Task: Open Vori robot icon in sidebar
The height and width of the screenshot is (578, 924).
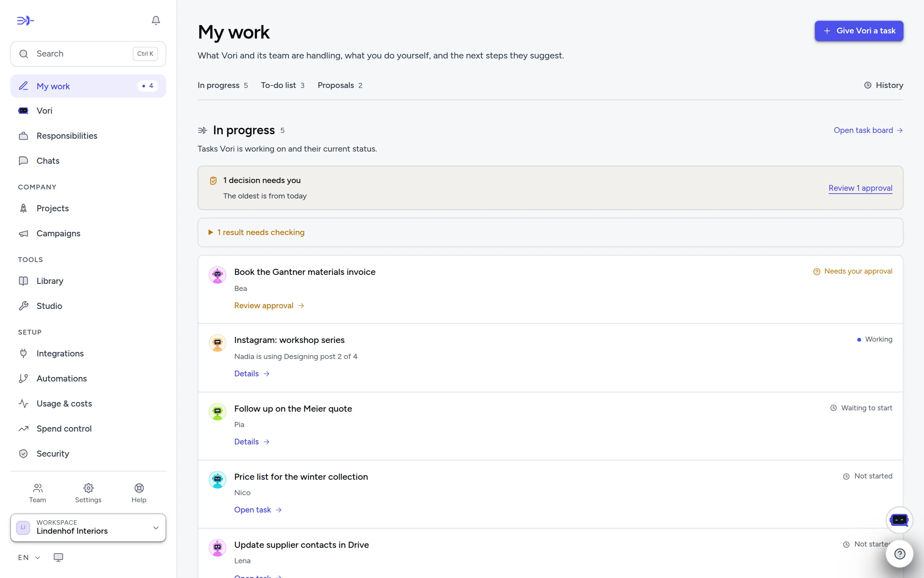Action: (x=23, y=110)
